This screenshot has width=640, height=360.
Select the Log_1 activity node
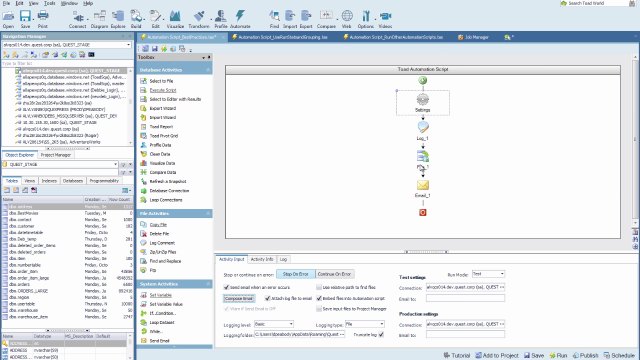point(422,131)
